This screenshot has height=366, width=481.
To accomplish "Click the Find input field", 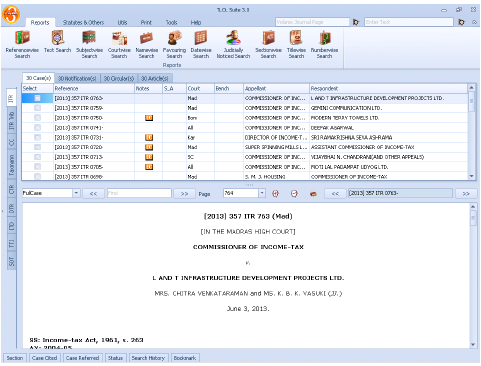I will [x=139, y=193].
